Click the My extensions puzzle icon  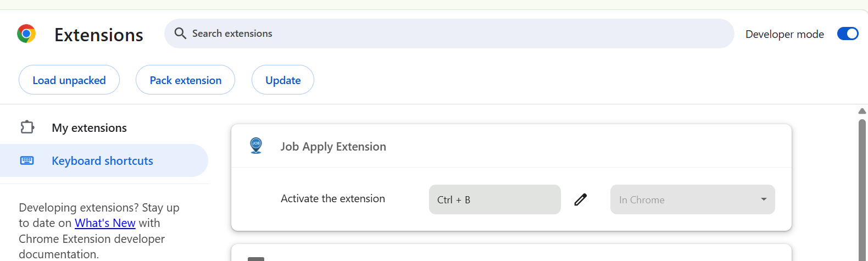(27, 127)
